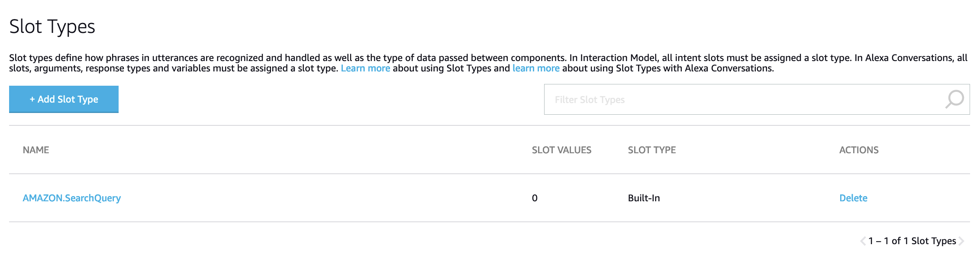Delete the AMAZON.SearchQuery slot type
The image size is (980, 258).
pos(853,198)
